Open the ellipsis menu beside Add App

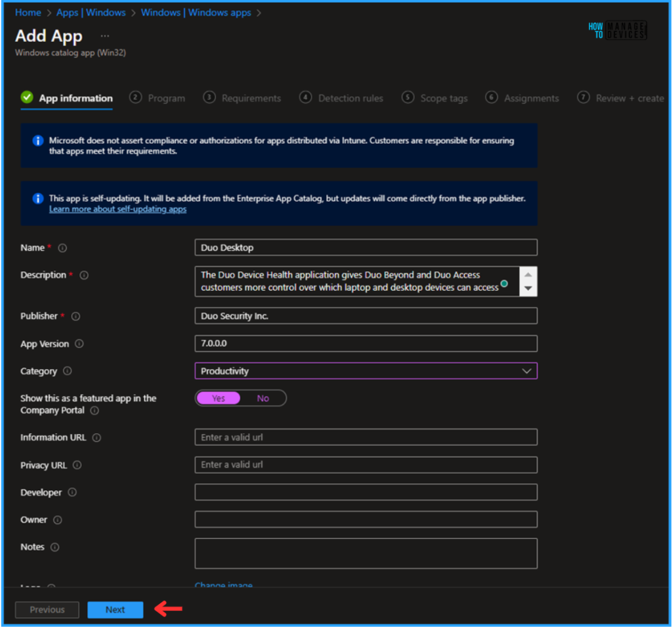coord(105,36)
